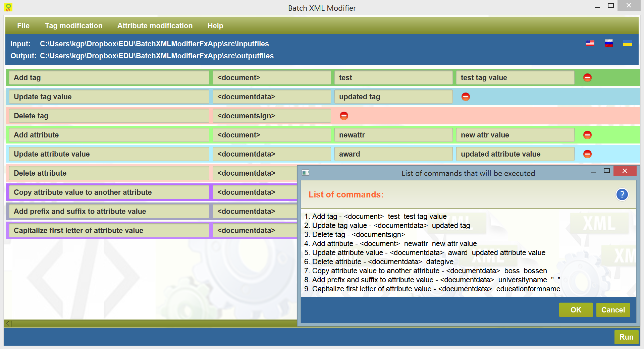Remove the Add tag command row

[x=587, y=77]
